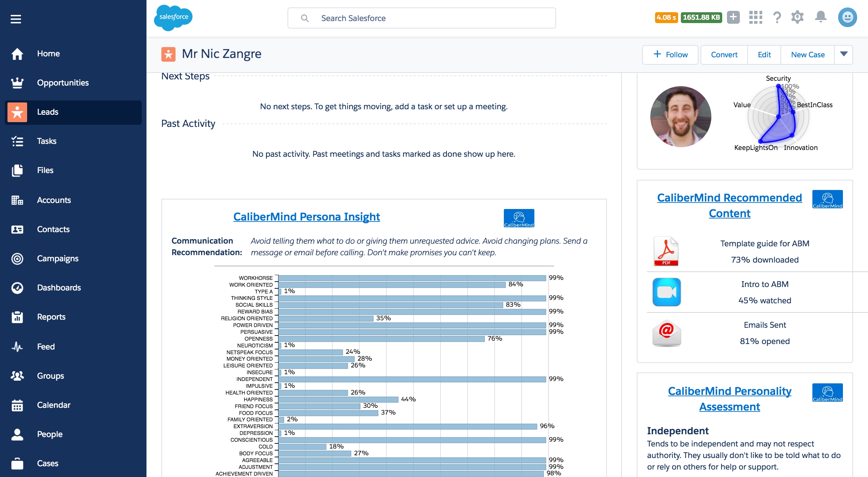This screenshot has height=477, width=868.
Task: Click the notifications bell icon
Action: (821, 18)
